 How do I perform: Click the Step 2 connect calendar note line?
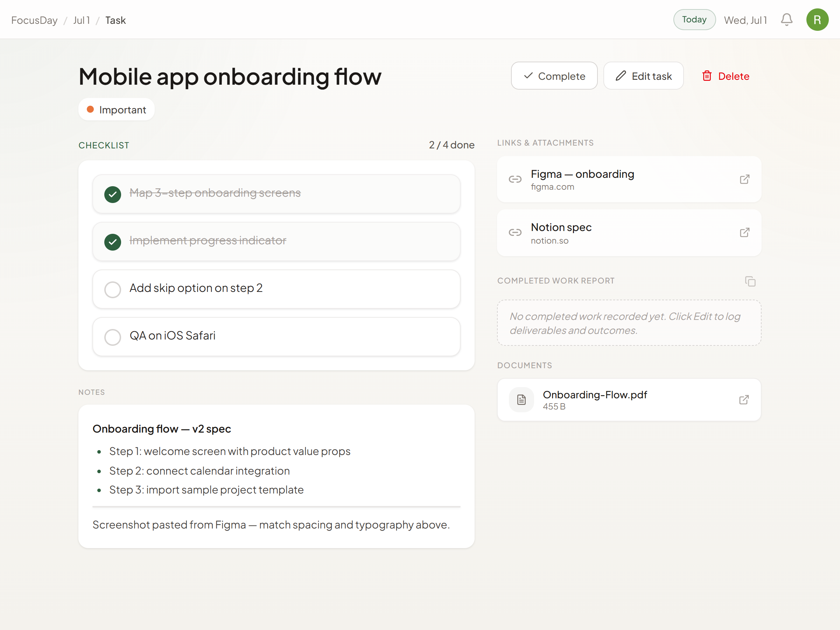coord(199,471)
